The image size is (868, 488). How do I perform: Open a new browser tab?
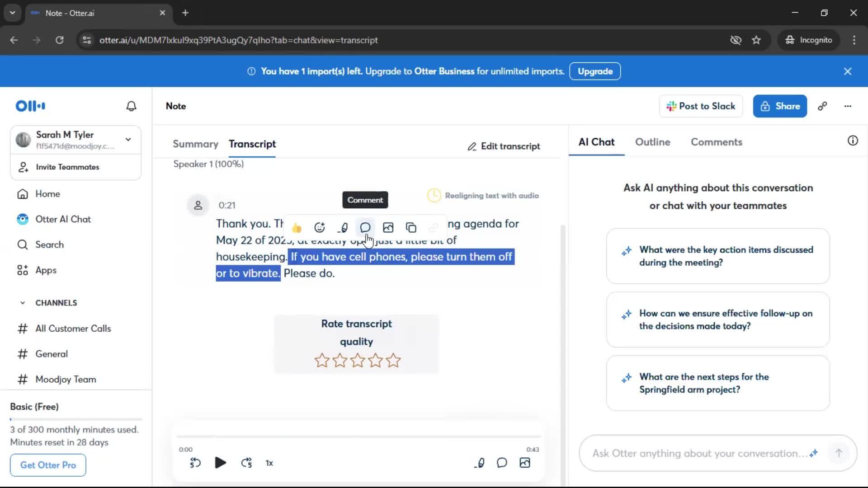pyautogui.click(x=185, y=13)
